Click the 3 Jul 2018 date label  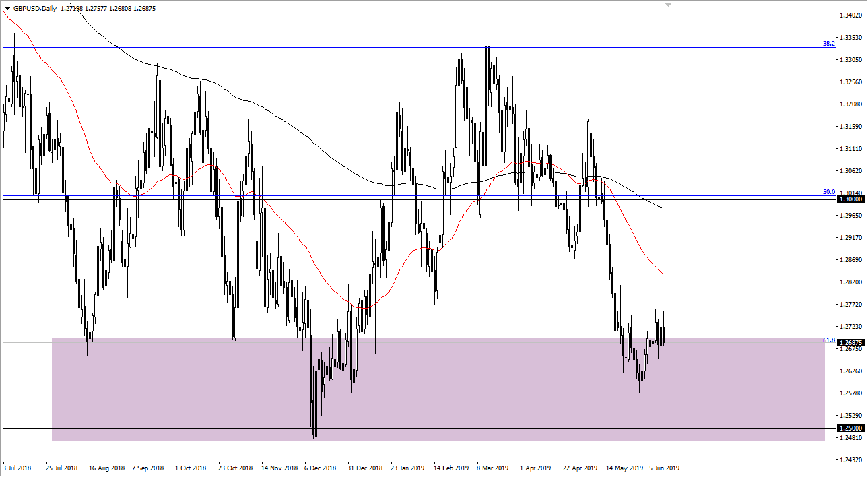point(17,468)
